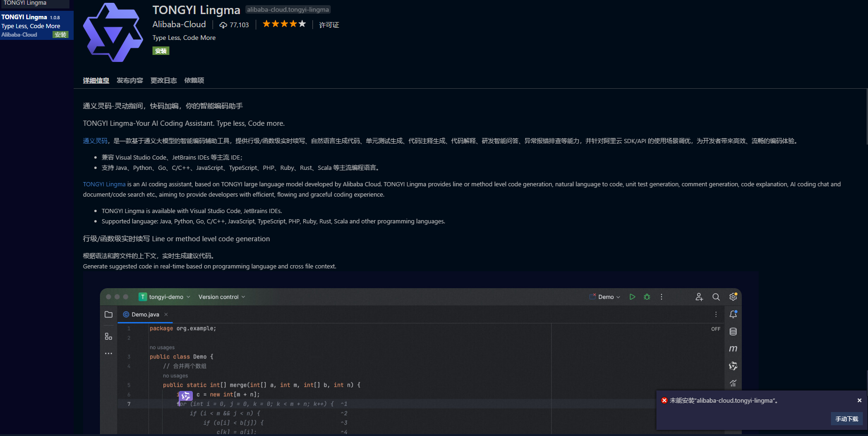The image size is (868, 436).
Task: Open the TONGYI Lingma hyperlink in the English description
Action: [104, 184]
